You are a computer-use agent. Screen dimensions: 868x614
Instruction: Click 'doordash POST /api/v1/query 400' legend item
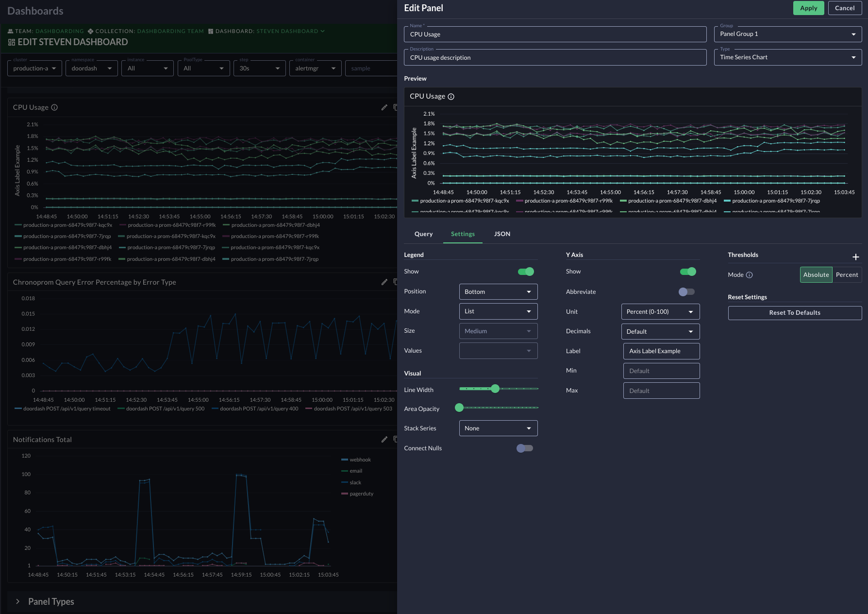coord(255,409)
